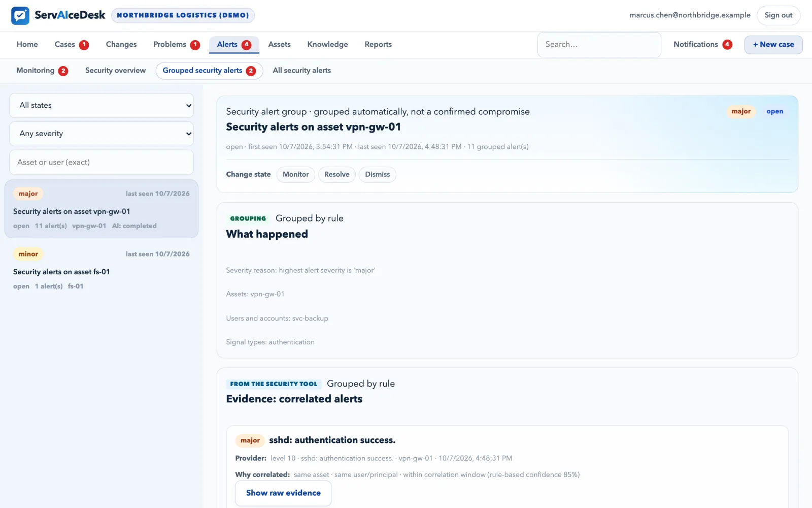Open the Assets tab

coord(279,44)
